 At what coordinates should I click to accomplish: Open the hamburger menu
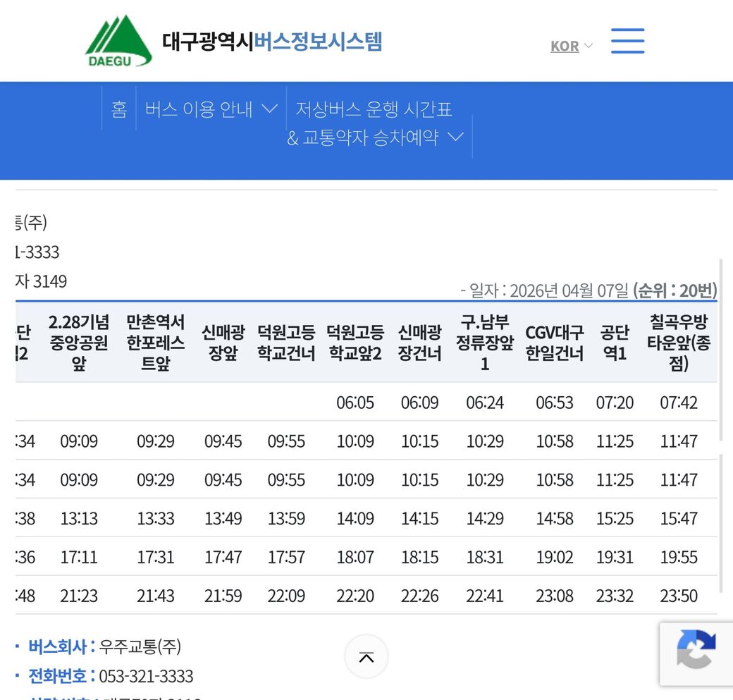coord(627,41)
